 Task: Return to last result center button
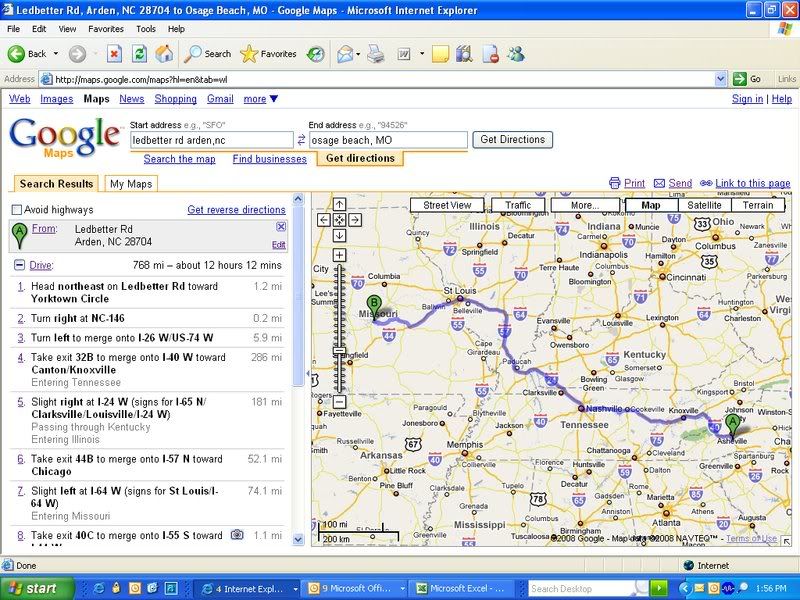[339, 220]
